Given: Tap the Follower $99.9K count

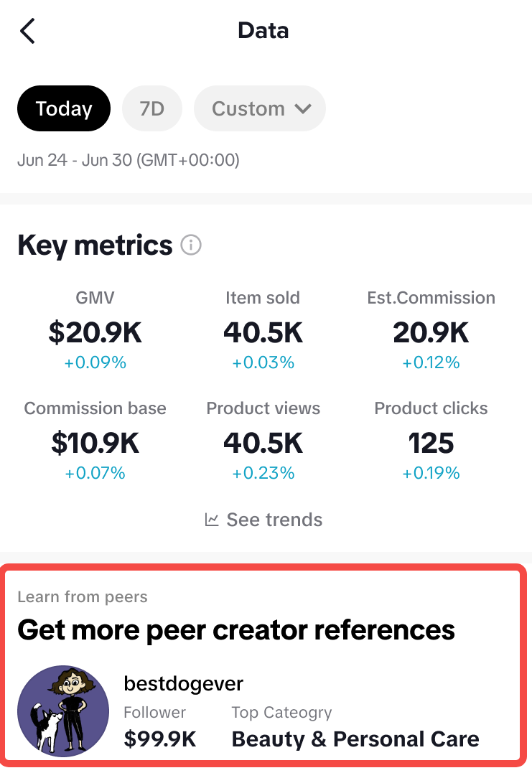Looking at the screenshot, I should click(159, 739).
